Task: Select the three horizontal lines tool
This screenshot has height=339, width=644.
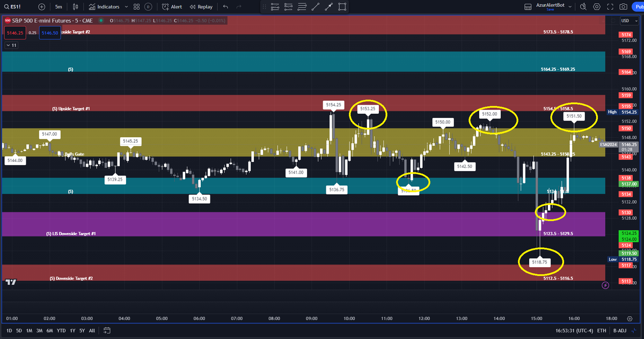Action: 302,7
